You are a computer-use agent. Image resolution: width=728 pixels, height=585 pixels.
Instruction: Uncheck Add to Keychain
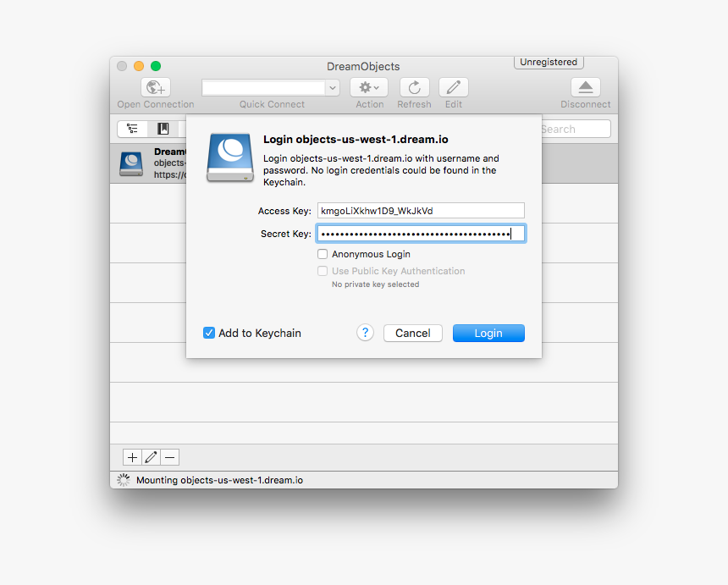click(x=209, y=333)
